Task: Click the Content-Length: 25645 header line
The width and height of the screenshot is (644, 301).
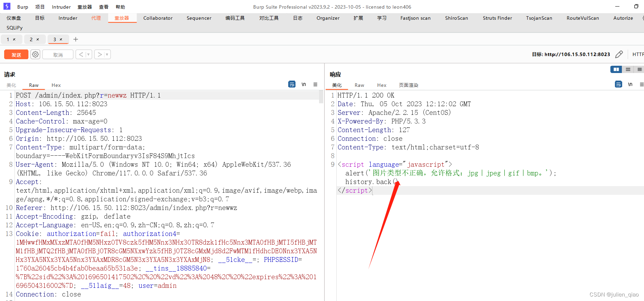Action: tap(56, 112)
